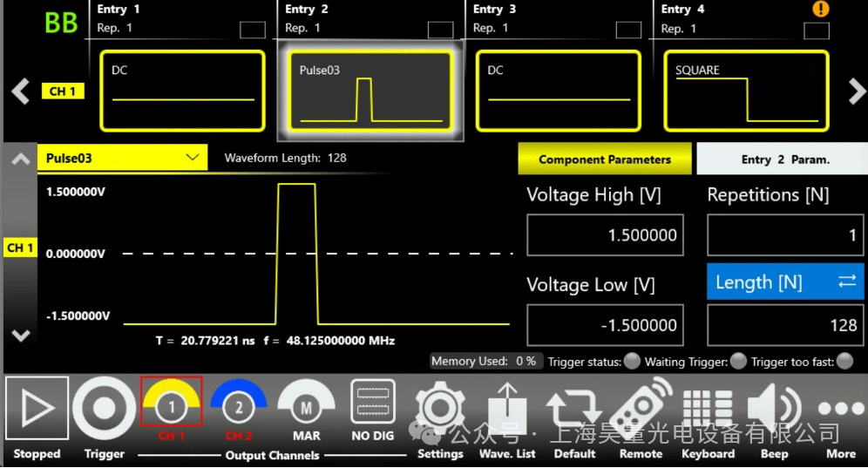
Task: Move channel view up with up chevron
Action: point(21,160)
